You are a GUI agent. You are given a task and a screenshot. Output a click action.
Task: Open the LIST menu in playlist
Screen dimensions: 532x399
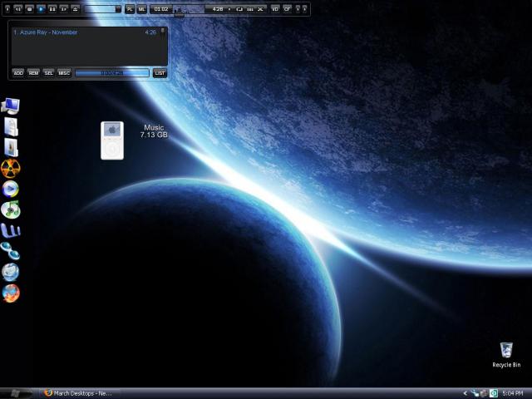tap(160, 73)
